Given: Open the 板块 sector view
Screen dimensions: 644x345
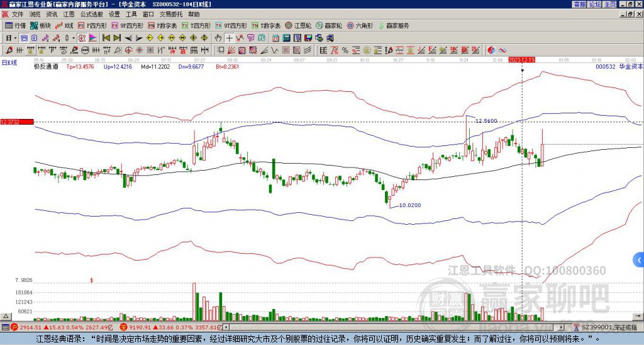Looking at the screenshot, I should (x=41, y=25).
